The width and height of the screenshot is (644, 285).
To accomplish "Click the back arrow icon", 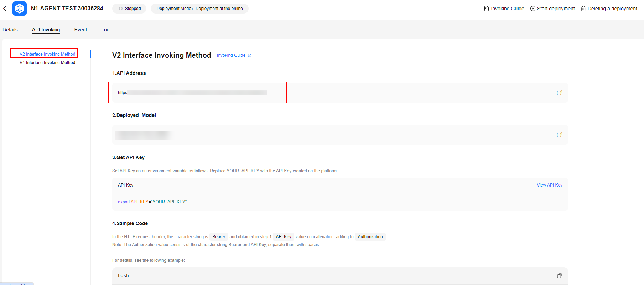I will 5,9.
